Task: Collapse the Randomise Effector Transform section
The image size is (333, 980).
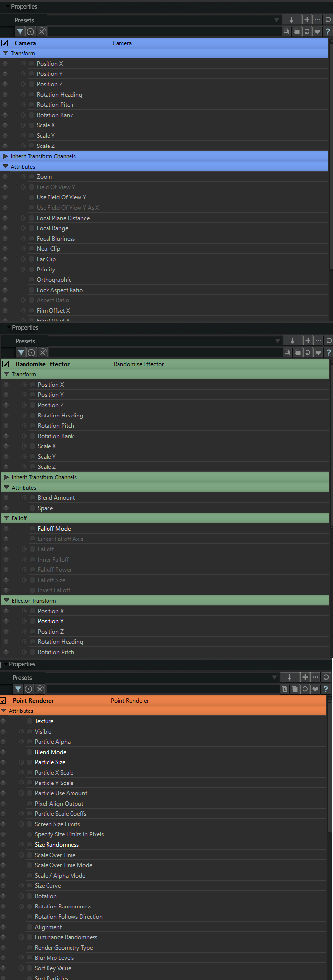Action: click(7, 374)
